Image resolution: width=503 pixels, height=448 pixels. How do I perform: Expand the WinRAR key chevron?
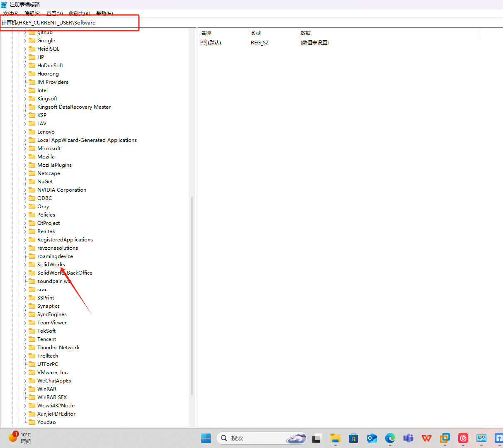tap(25, 389)
